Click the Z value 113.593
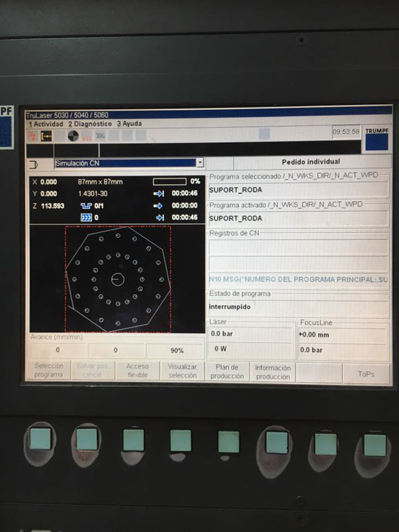This screenshot has width=399, height=532. (52, 206)
